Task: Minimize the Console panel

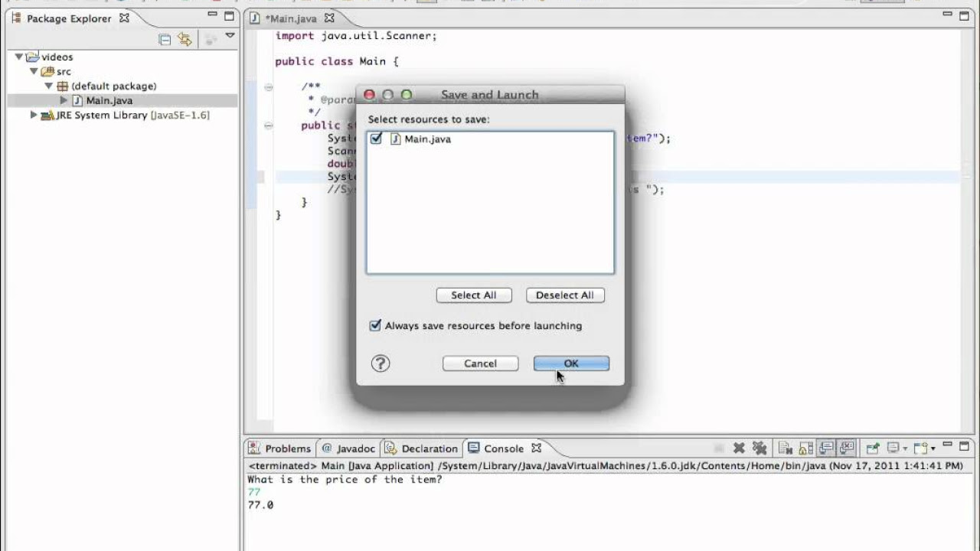Action: click(x=947, y=444)
